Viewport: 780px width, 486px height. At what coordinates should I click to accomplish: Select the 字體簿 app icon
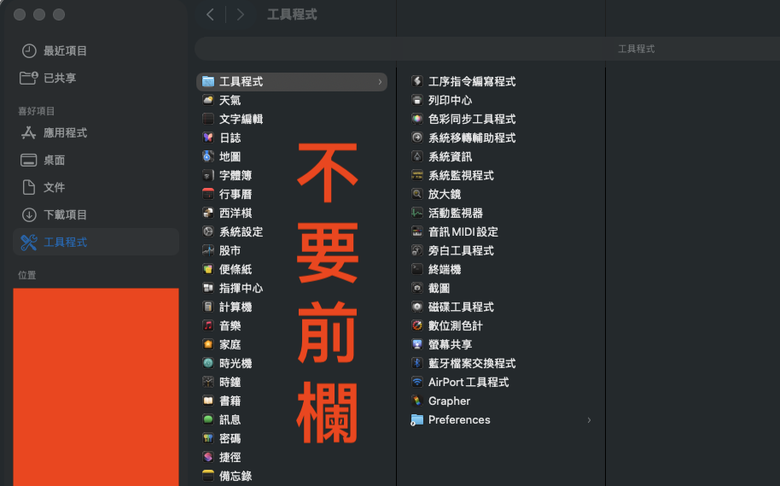click(x=208, y=176)
